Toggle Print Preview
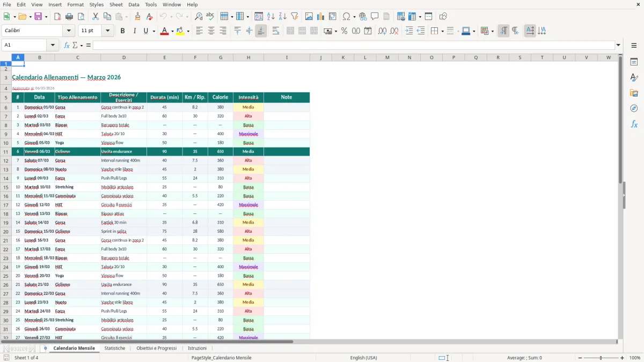This screenshot has height=362, width=644. tap(80, 17)
